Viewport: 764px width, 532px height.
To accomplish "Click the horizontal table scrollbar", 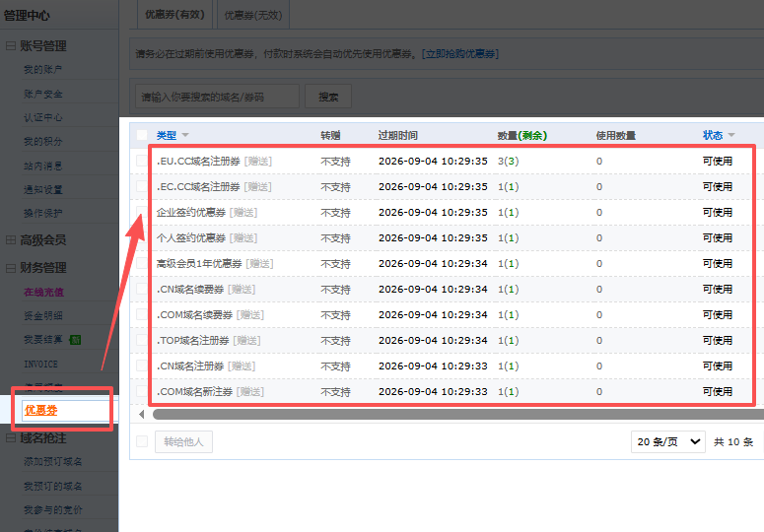I will 458,415.
